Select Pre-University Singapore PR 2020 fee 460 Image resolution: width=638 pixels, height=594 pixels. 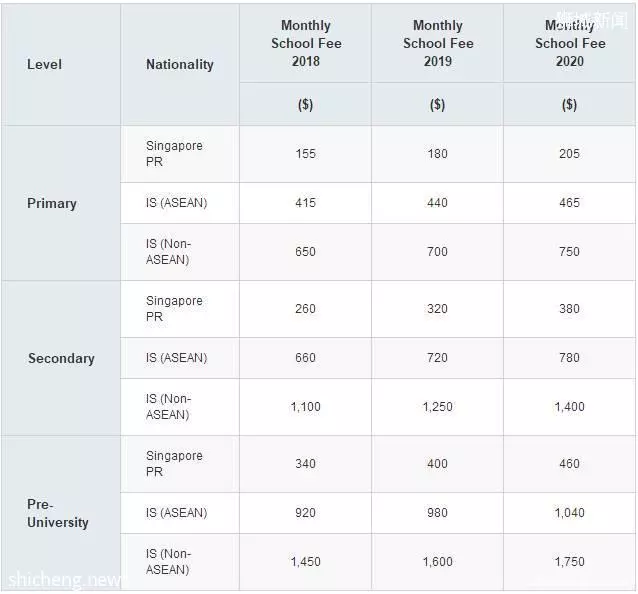point(569,464)
